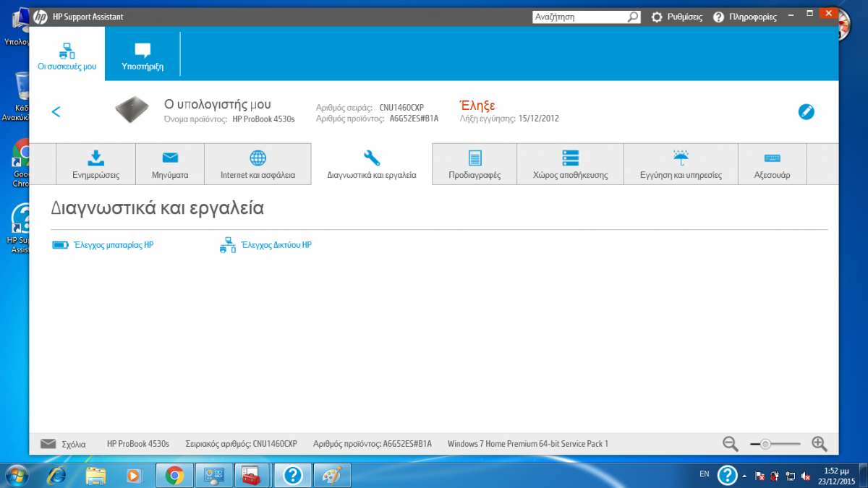Click the zoom in magnifier icon
Viewport: 868px width, 488px height.
click(819, 444)
